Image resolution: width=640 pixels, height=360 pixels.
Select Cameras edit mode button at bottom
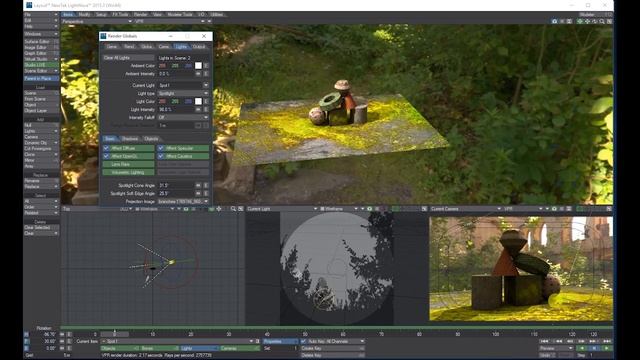pos(240,348)
